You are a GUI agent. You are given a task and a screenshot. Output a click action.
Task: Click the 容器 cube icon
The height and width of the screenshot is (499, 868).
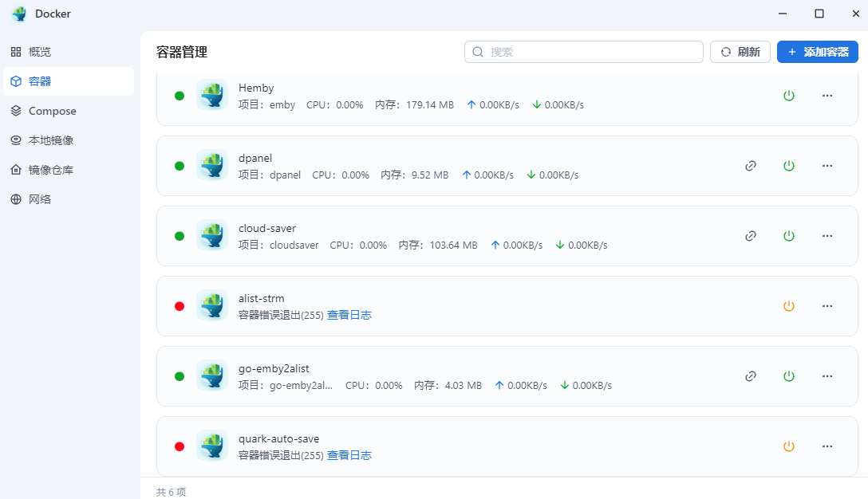pyautogui.click(x=16, y=81)
